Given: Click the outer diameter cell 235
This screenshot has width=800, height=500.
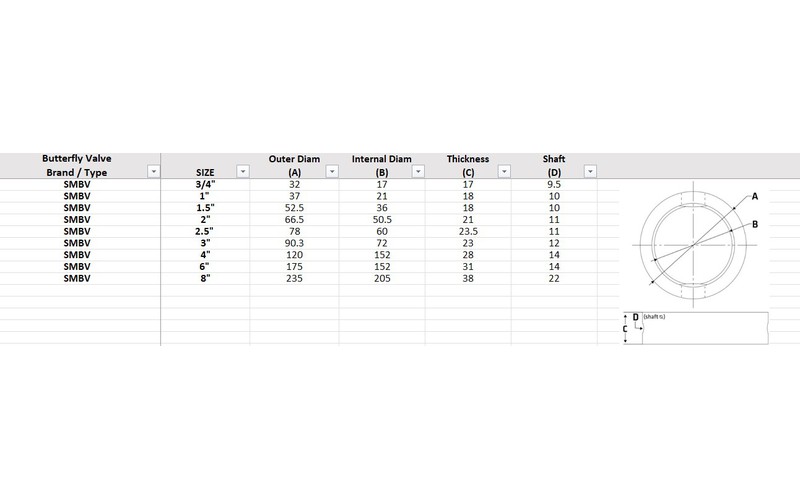Looking at the screenshot, I should click(x=294, y=280).
